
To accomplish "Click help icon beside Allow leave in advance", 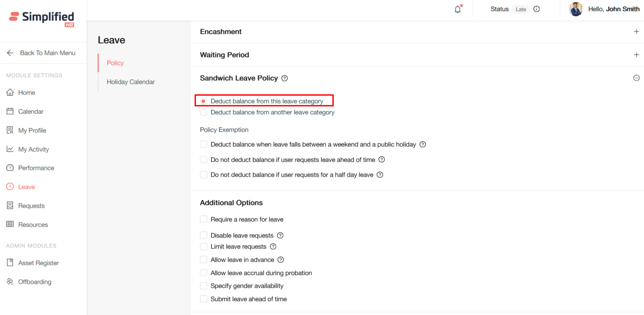I will click(281, 260).
